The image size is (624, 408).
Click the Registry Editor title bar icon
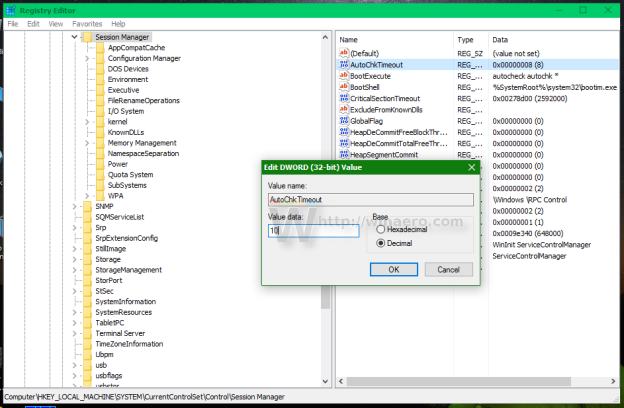(11, 10)
